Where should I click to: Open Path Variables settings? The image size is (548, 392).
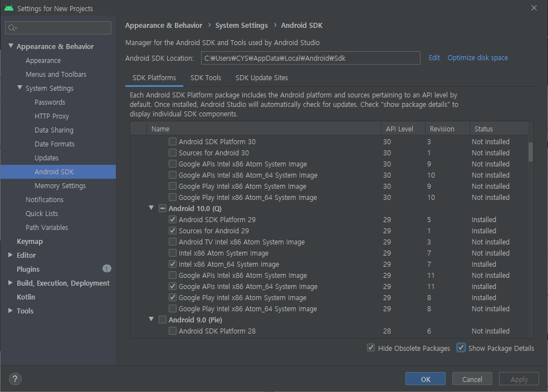click(x=46, y=227)
